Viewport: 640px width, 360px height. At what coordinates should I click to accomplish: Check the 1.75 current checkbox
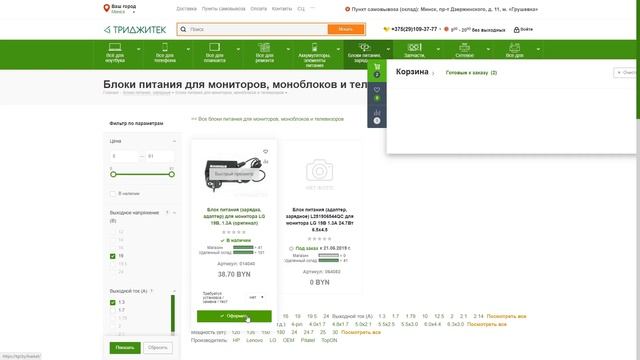coord(113,318)
